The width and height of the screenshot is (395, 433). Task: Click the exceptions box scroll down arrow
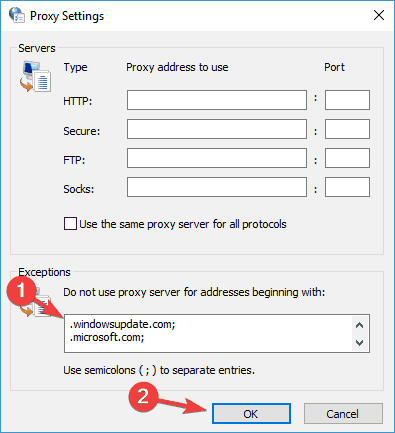click(x=360, y=342)
